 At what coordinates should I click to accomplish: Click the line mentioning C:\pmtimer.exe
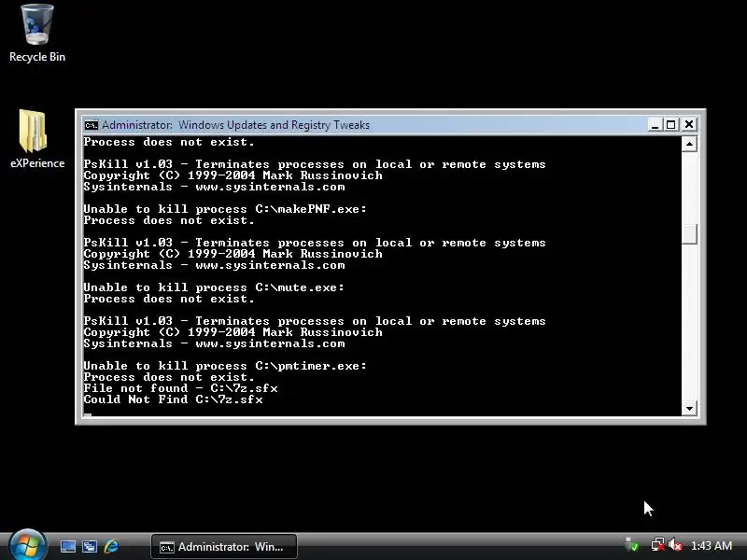(225, 366)
